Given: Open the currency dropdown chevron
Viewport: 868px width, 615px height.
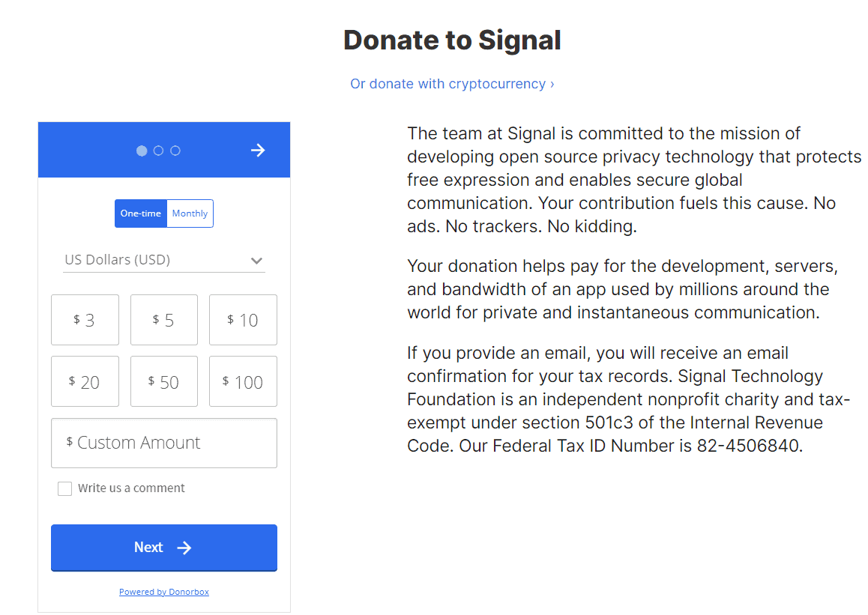Looking at the screenshot, I should coord(257,260).
